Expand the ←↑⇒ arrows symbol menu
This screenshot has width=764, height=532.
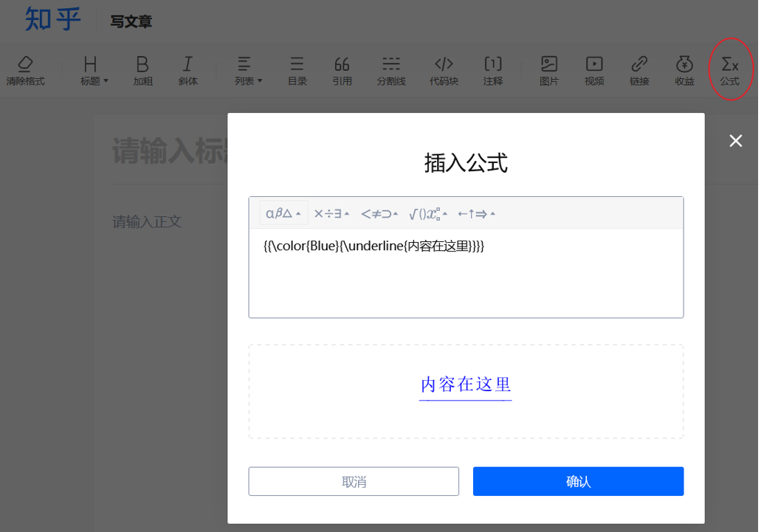(477, 213)
